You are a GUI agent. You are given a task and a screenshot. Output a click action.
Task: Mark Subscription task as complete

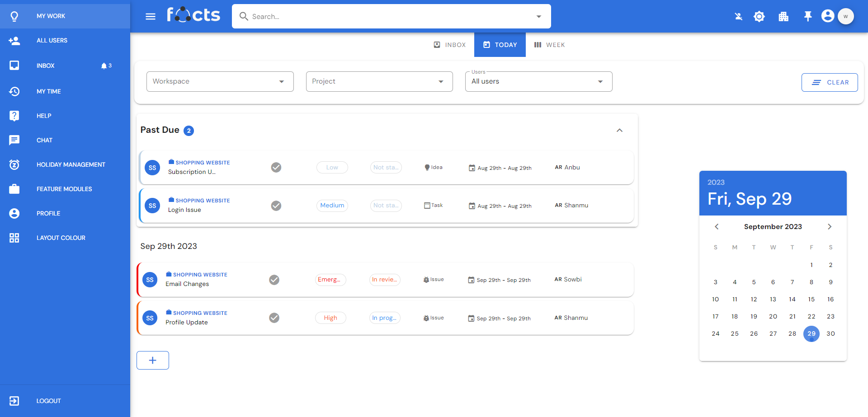tap(276, 168)
